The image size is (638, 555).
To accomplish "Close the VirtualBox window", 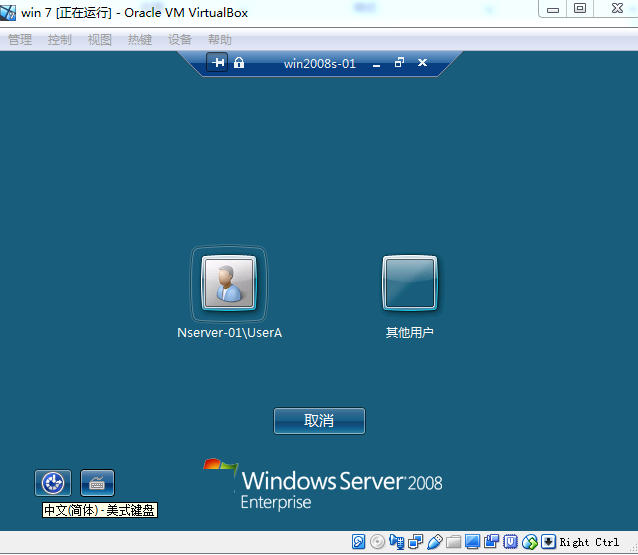I will pos(617,8).
